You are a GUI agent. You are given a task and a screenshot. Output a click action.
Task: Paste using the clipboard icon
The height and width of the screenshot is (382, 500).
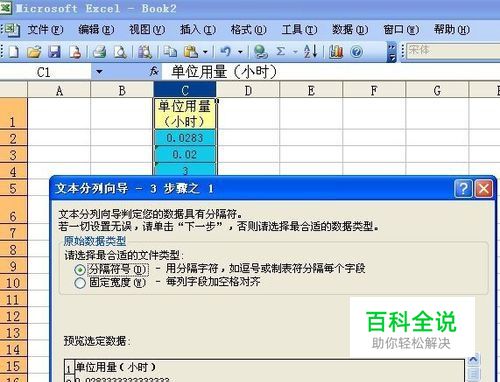tap(191, 52)
